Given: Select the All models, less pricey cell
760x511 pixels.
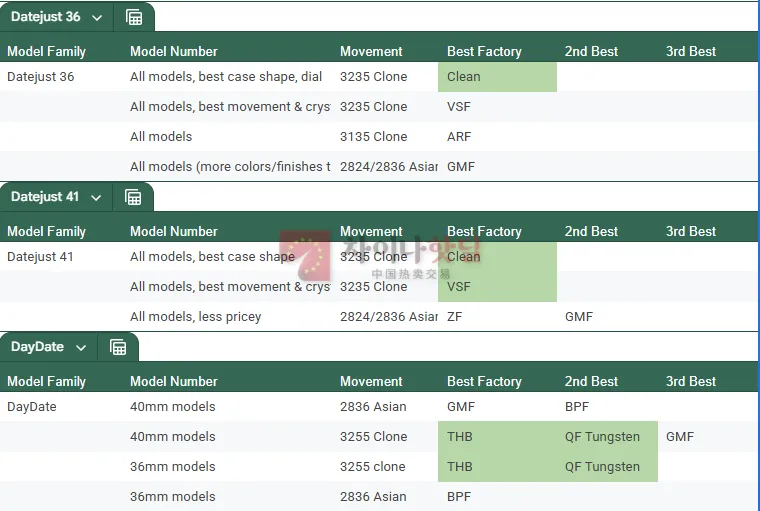Looking at the screenshot, I should click(x=195, y=317).
